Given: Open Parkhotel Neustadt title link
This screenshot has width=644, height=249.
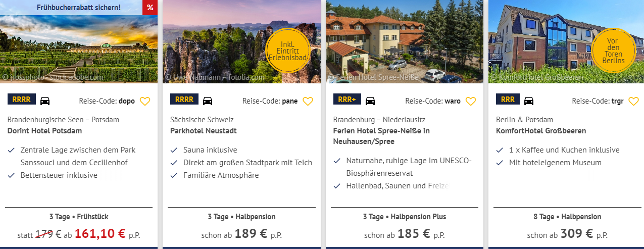Looking at the screenshot, I should click(x=203, y=131).
